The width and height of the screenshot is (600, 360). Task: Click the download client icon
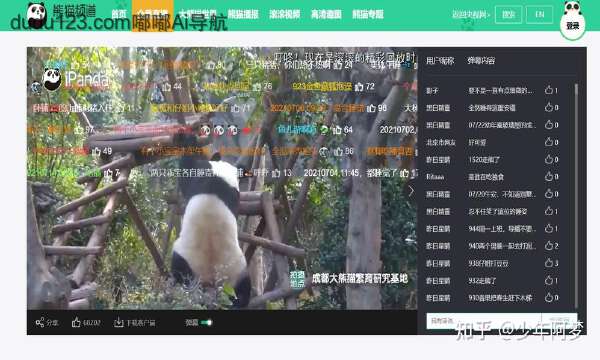119,323
